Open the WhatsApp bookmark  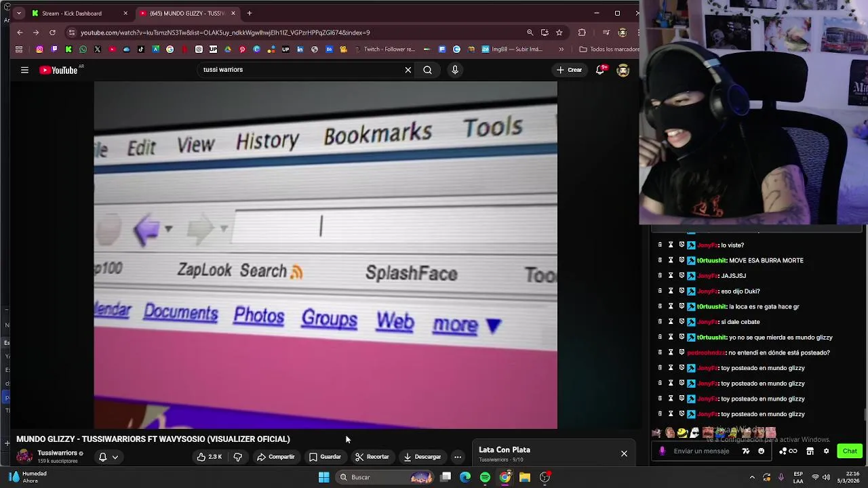(x=83, y=49)
